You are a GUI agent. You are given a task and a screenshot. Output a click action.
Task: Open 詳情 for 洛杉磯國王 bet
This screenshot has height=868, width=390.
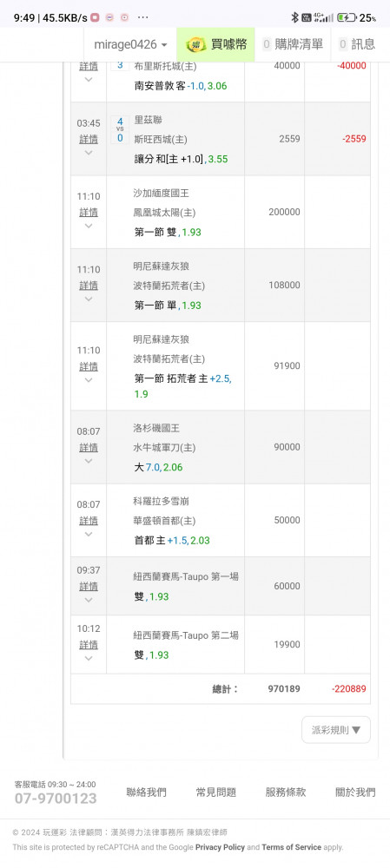89,447
